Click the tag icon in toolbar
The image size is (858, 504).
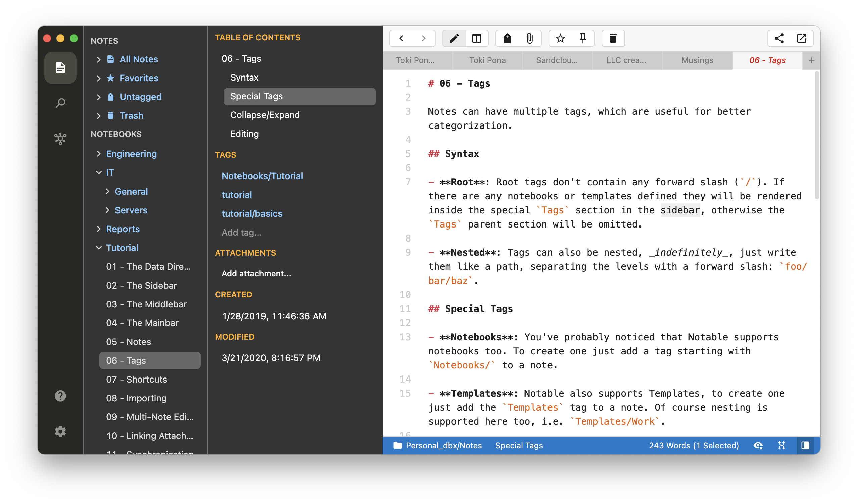point(507,38)
